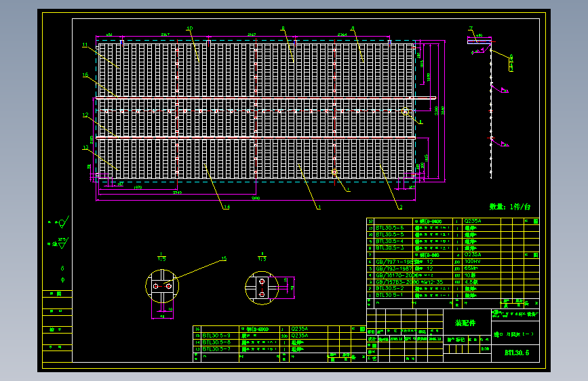
Task: Click 'Q235A' material in row 15
Action: 300,336
